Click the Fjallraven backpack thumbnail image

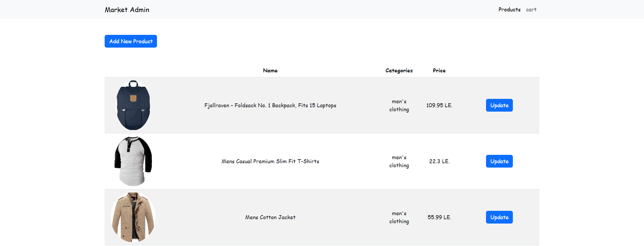coord(133,105)
